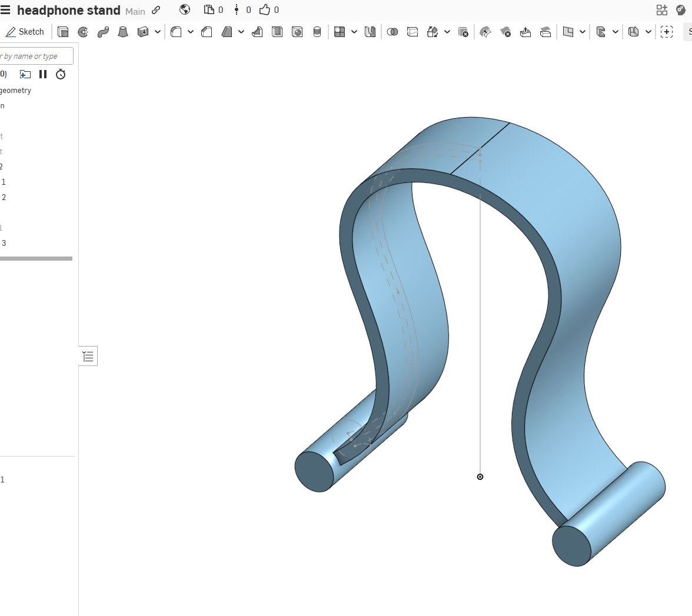Start a new Sketch
This screenshot has height=616, width=692.
[25, 32]
